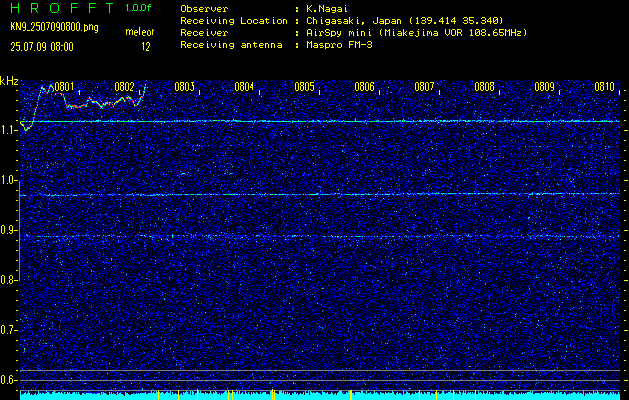Click the 0.7 frequency axis label
This screenshot has height=400, width=629.
[x=8, y=330]
